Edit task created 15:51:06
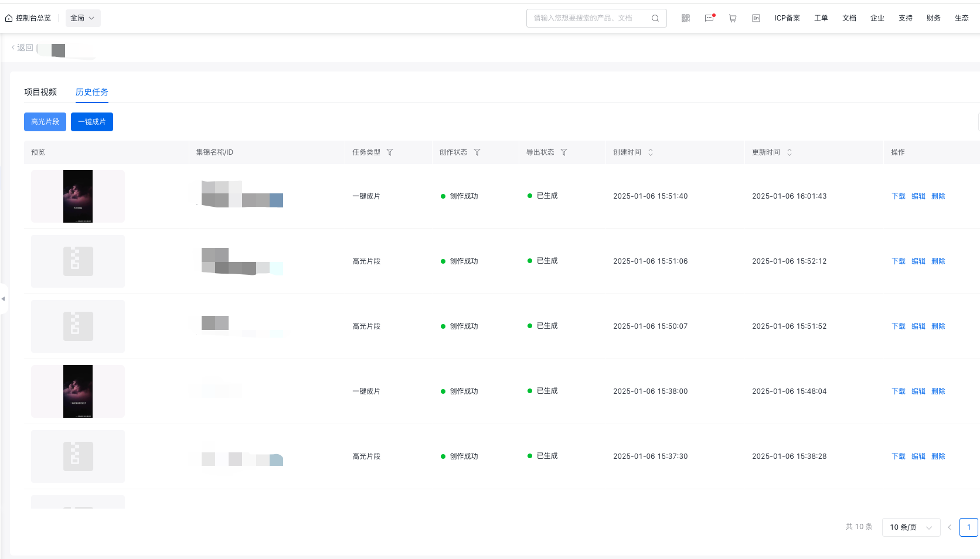 pyautogui.click(x=918, y=261)
